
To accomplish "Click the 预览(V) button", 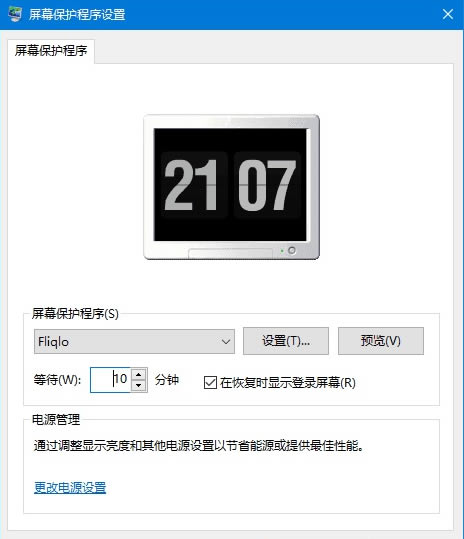I will tap(381, 341).
